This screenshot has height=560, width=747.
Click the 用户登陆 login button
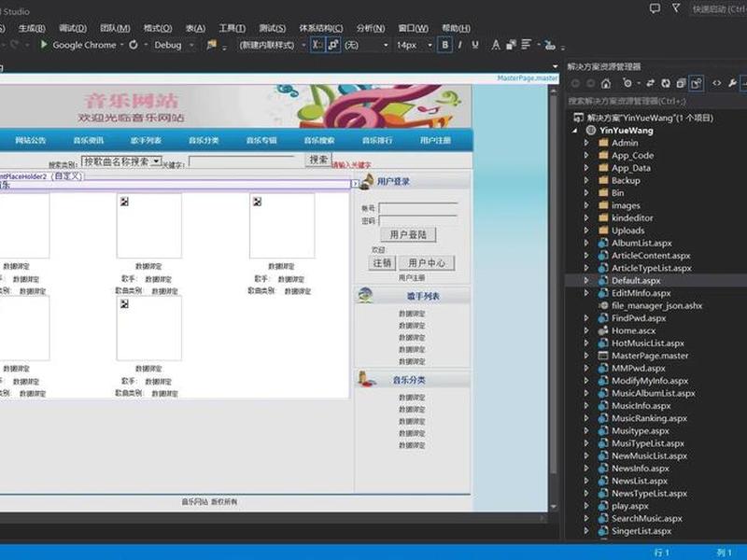click(x=408, y=234)
